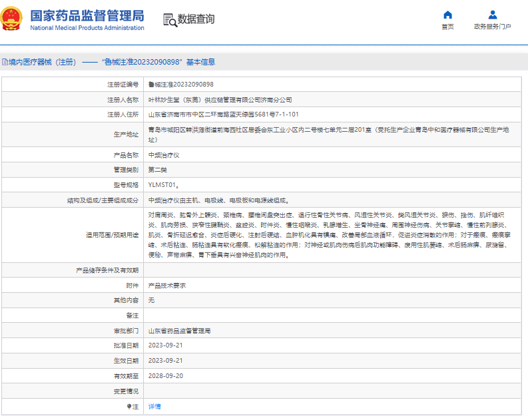Open the 详情 link
The image size is (528, 420).
pyautogui.click(x=154, y=407)
